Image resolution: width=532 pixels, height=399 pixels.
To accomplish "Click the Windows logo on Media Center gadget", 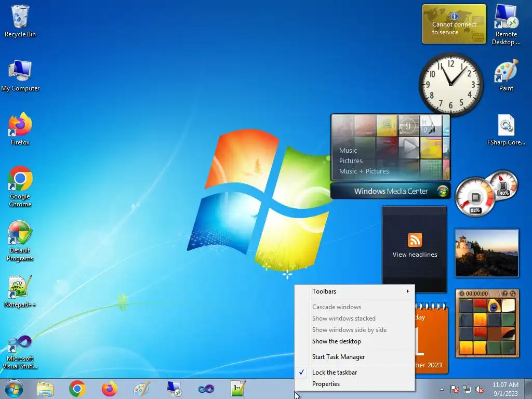I will click(442, 191).
